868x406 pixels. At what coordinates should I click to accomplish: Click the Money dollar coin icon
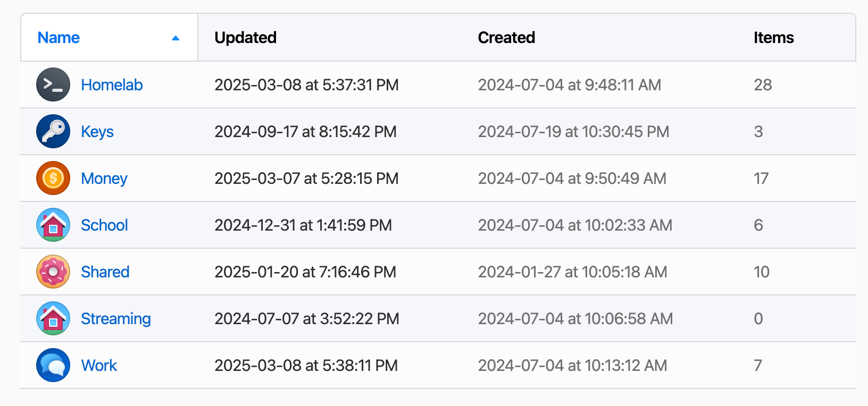(53, 179)
